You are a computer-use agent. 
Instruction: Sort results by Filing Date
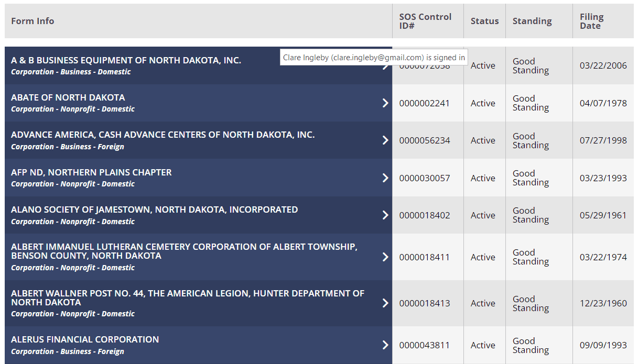(x=592, y=21)
